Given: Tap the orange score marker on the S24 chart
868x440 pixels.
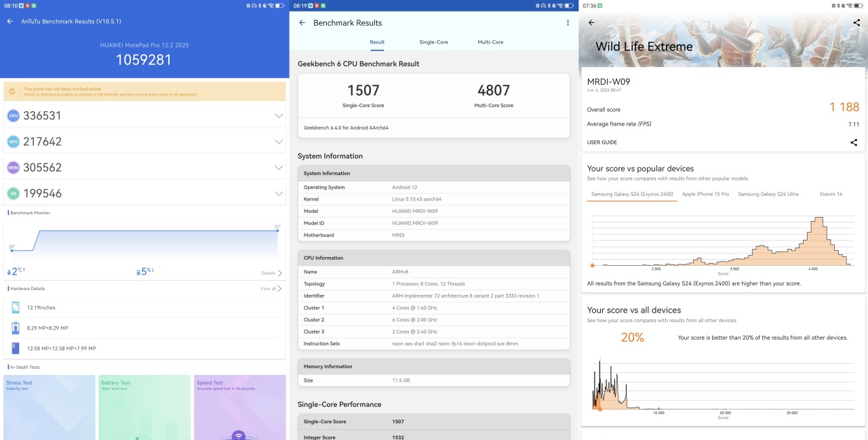Looking at the screenshot, I should click(x=593, y=266).
